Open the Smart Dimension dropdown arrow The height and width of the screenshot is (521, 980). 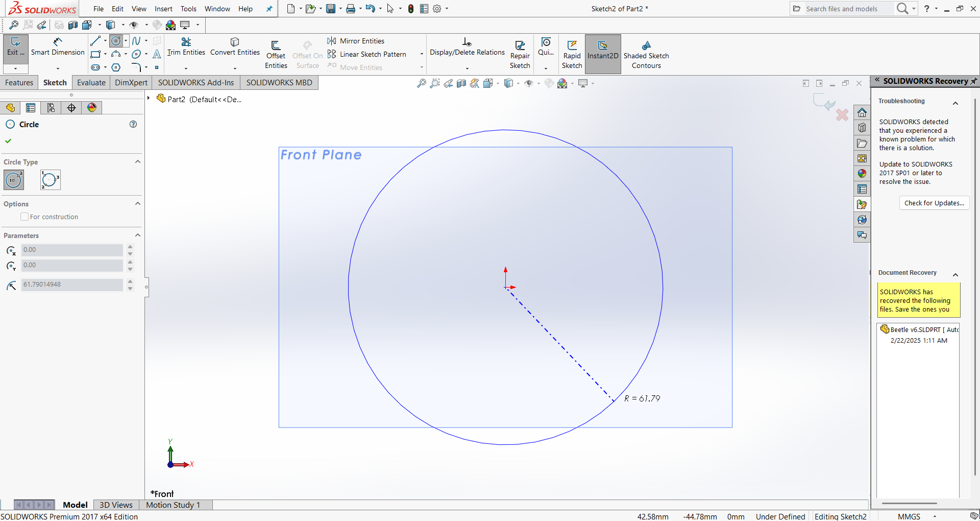point(58,68)
